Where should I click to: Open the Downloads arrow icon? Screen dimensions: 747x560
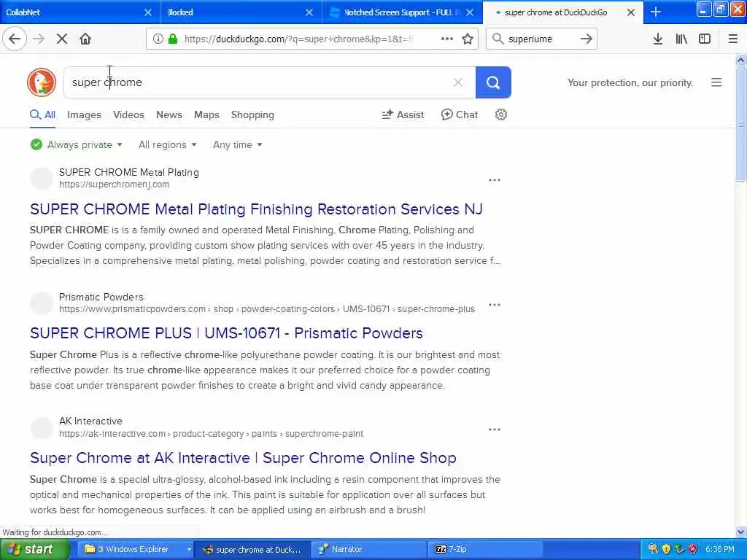[x=658, y=39]
